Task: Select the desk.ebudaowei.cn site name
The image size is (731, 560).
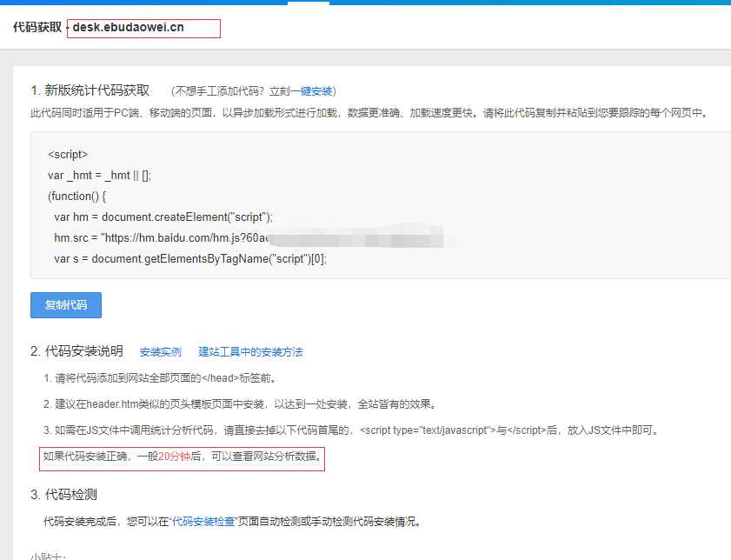Action: [x=128, y=27]
